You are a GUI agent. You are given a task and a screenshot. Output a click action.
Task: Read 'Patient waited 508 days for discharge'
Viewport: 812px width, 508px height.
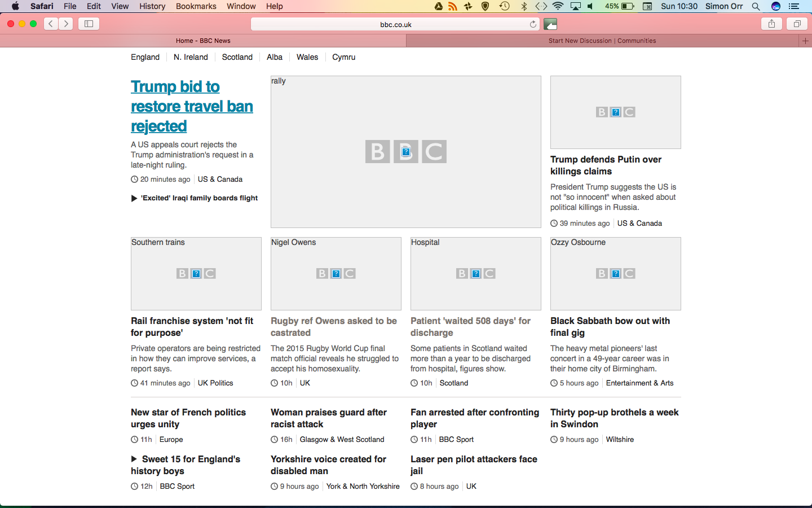point(470,327)
